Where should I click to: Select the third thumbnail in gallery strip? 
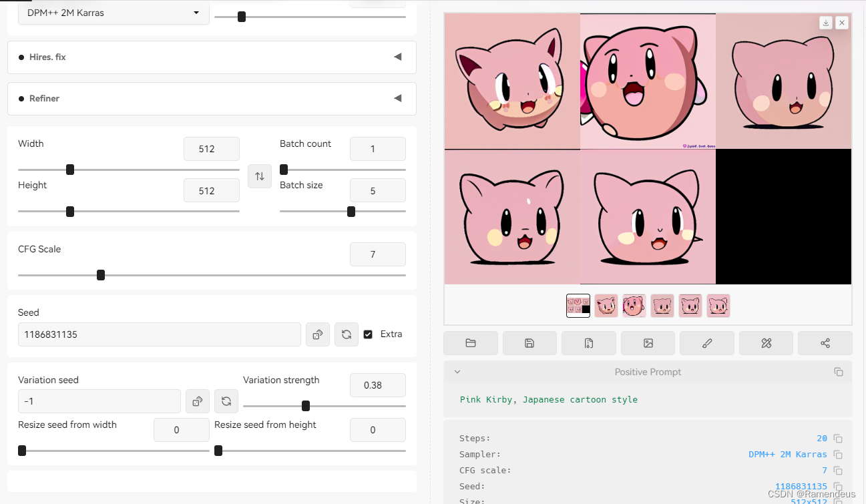click(634, 306)
